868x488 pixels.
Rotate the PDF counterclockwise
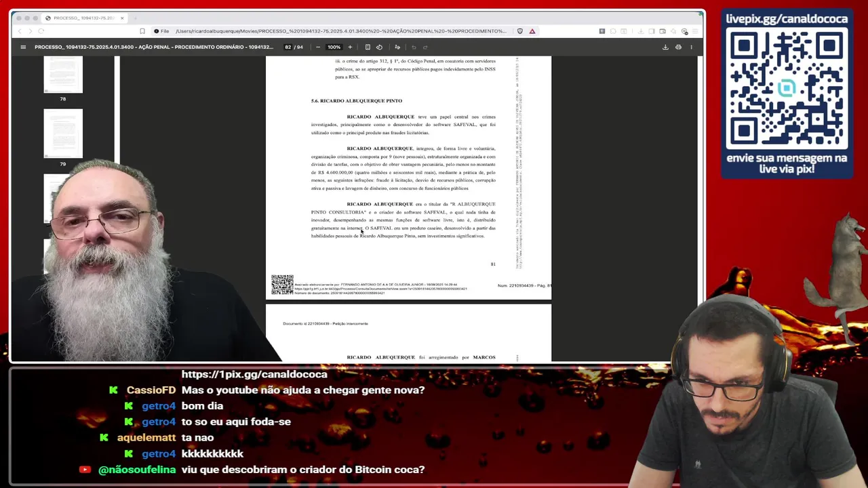pyautogui.click(x=379, y=47)
